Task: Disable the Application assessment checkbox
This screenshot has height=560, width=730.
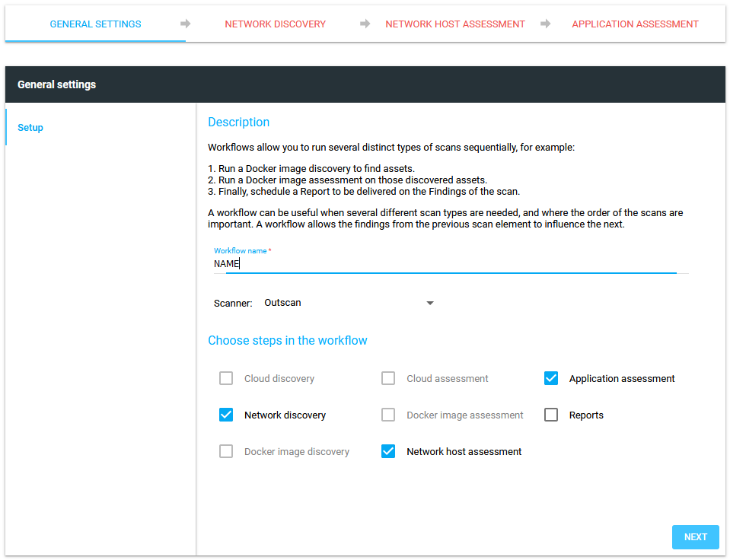Action: tap(550, 377)
